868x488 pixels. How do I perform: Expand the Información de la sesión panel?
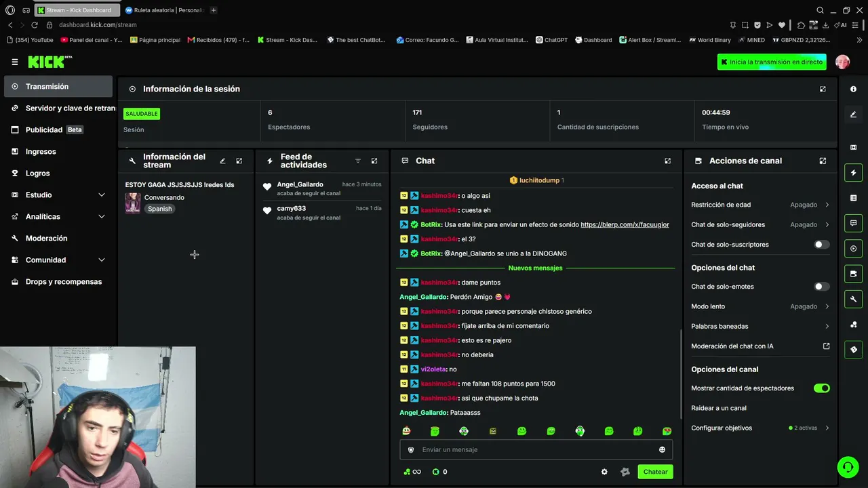pos(823,89)
